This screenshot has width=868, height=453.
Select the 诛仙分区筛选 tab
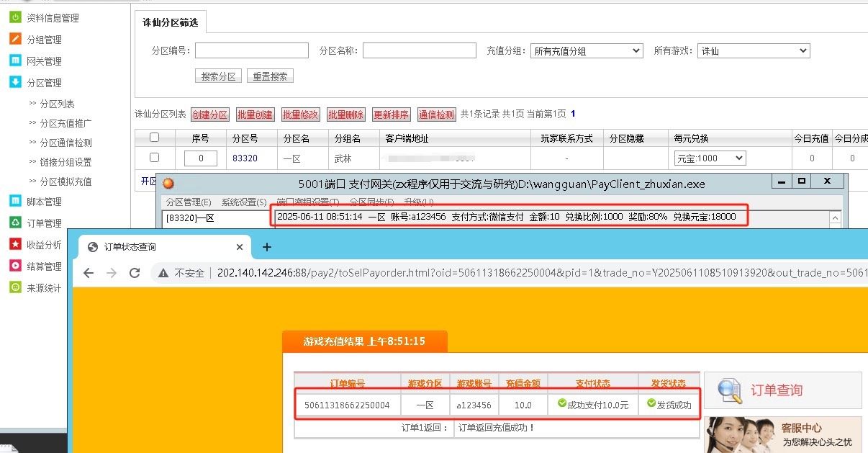pyautogui.click(x=171, y=22)
